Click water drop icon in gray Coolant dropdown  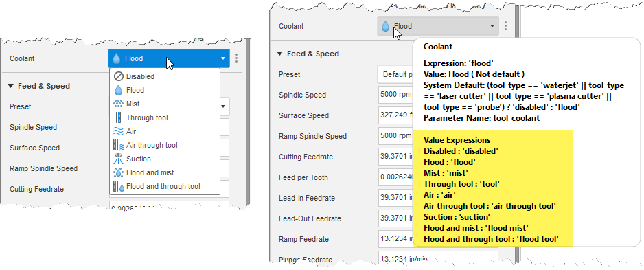pyautogui.click(x=385, y=26)
